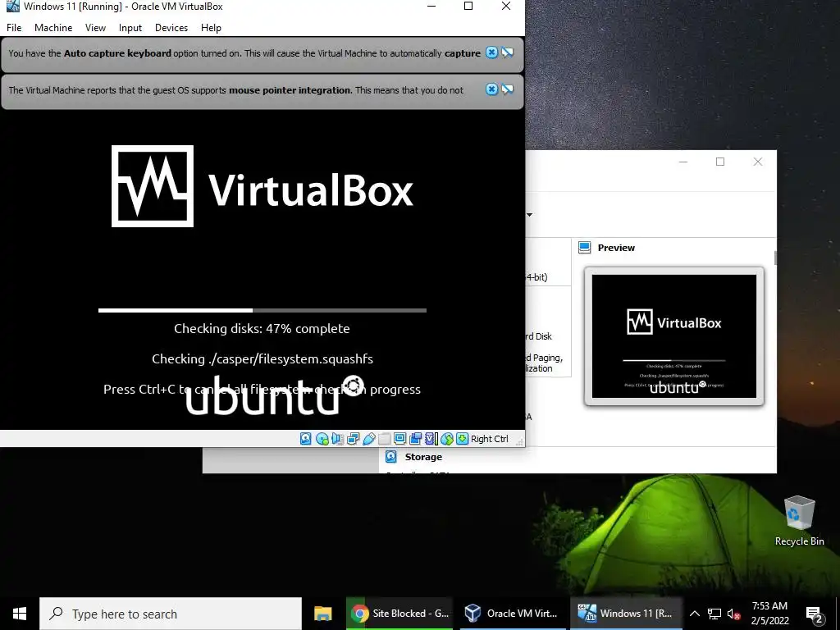
Task: Click the Right Ctrl host key label
Action: (x=489, y=439)
